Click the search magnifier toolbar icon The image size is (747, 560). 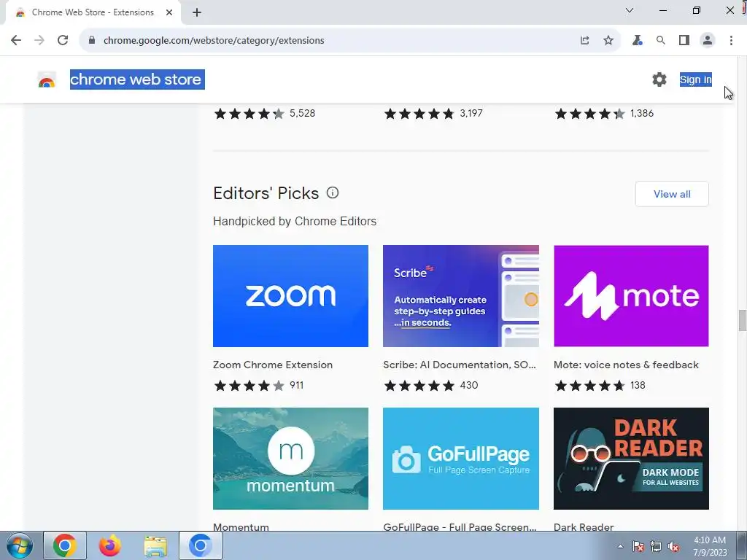tap(660, 41)
